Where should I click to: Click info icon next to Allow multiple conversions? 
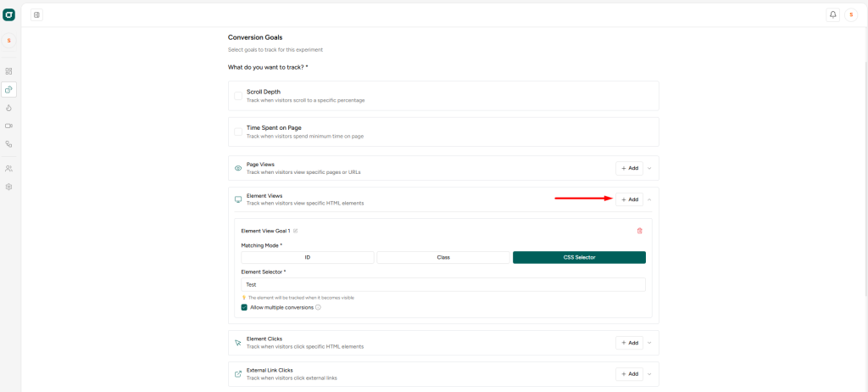pyautogui.click(x=319, y=307)
